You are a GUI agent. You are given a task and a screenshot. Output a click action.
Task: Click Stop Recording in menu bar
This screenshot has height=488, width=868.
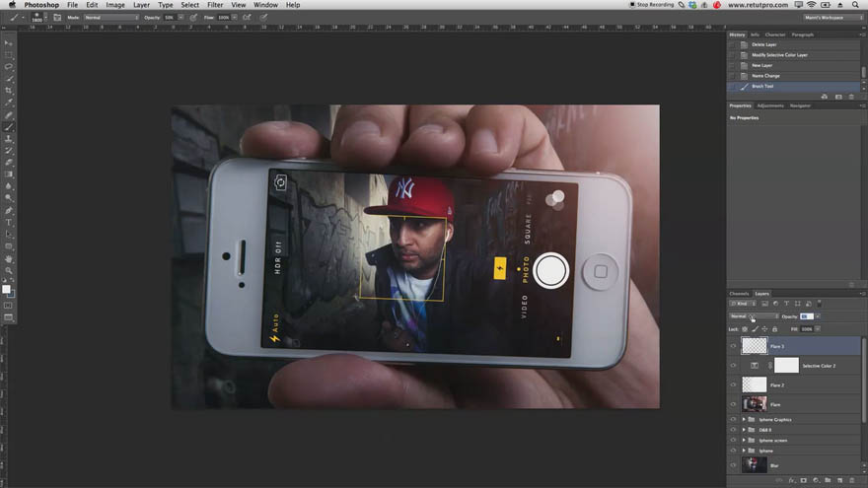pos(652,5)
